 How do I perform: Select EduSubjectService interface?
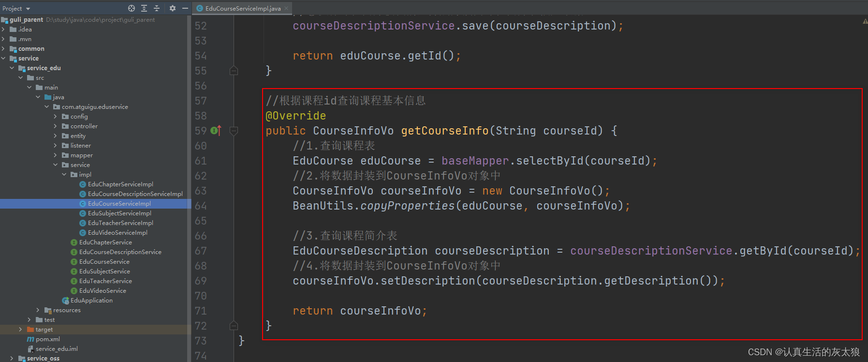click(x=104, y=271)
